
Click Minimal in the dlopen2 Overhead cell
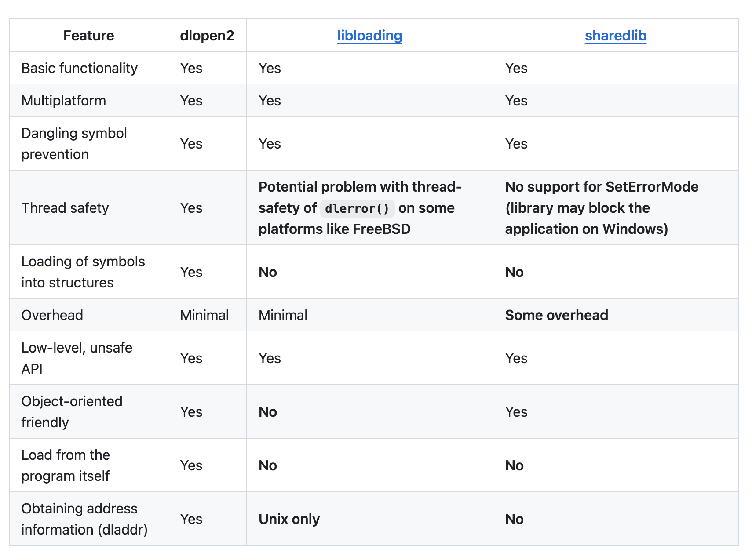pos(204,315)
